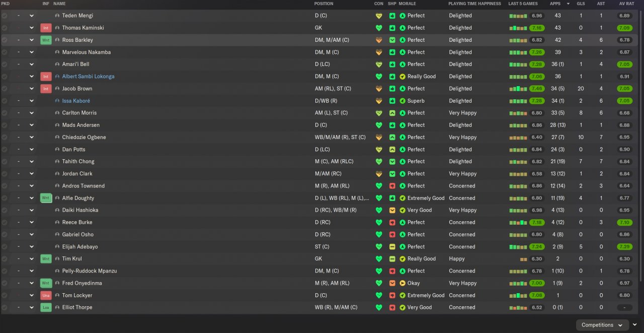Click Daiki Hashioka's Very Good morale icon

403,210
